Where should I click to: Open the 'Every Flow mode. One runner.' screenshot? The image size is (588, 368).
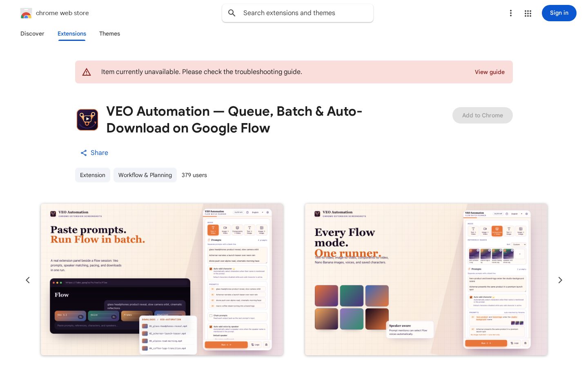point(426,279)
